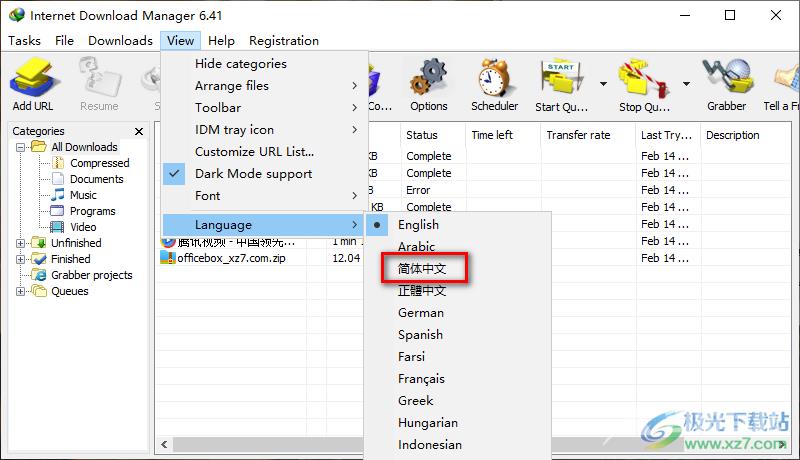Select the English language radio option
The width and height of the screenshot is (800, 460).
pyautogui.click(x=377, y=224)
